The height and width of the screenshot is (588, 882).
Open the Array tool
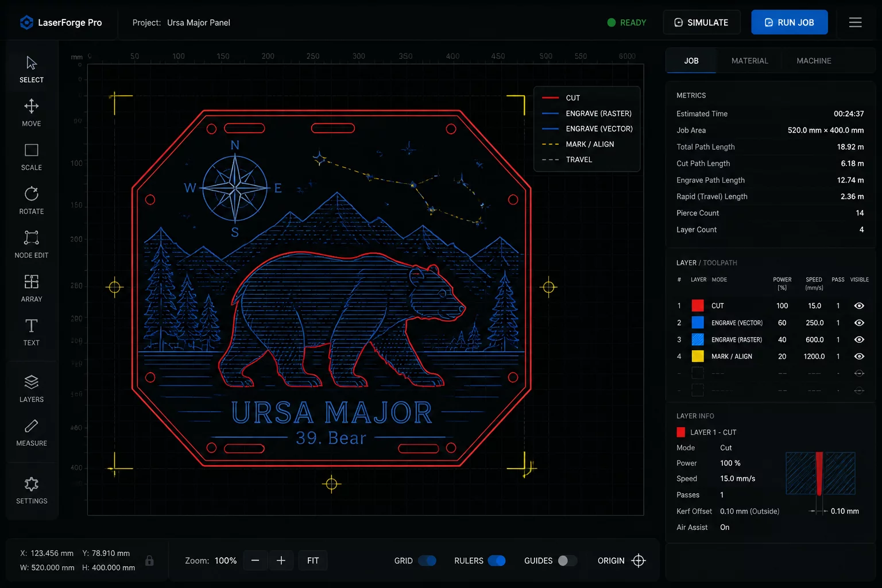pyautogui.click(x=32, y=289)
